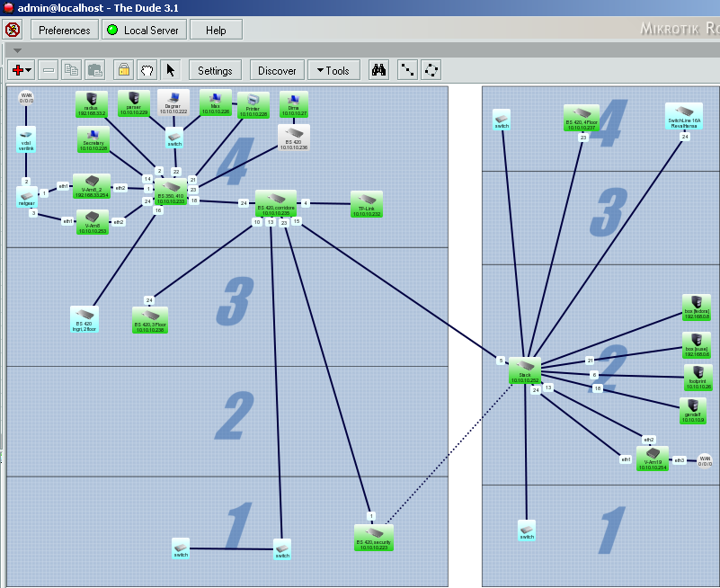Click port label 10 below BS 420, corridore
The width and height of the screenshot is (720, 588).
pos(257,222)
